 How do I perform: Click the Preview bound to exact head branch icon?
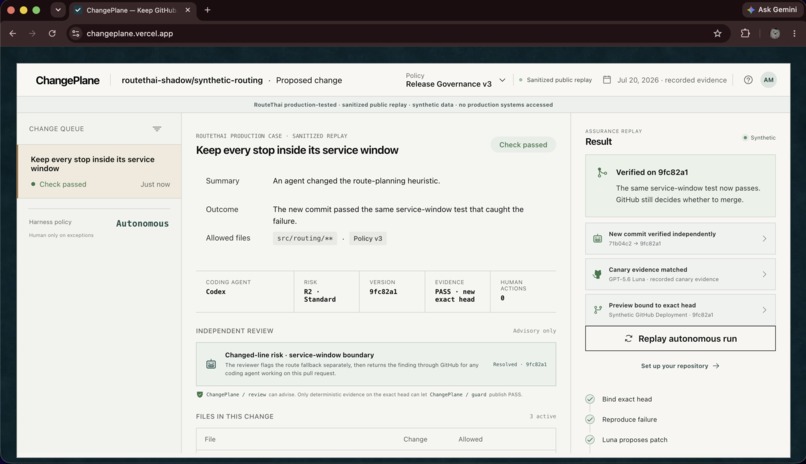[597, 309]
